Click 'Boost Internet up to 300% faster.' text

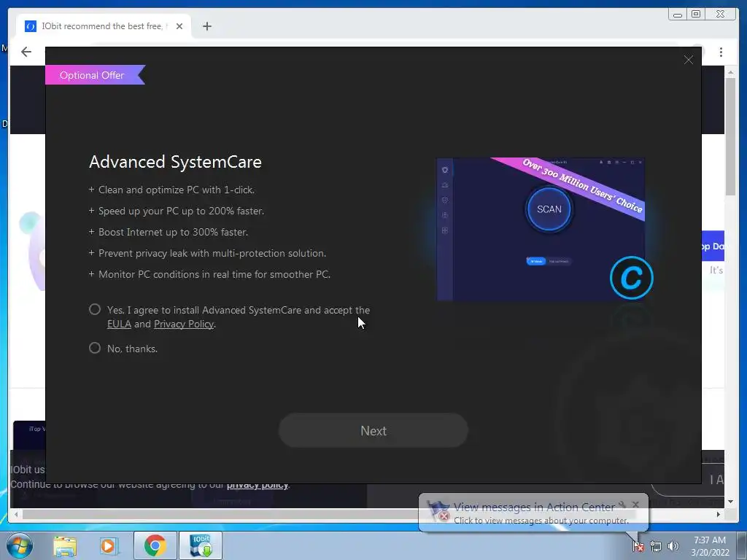coord(173,232)
